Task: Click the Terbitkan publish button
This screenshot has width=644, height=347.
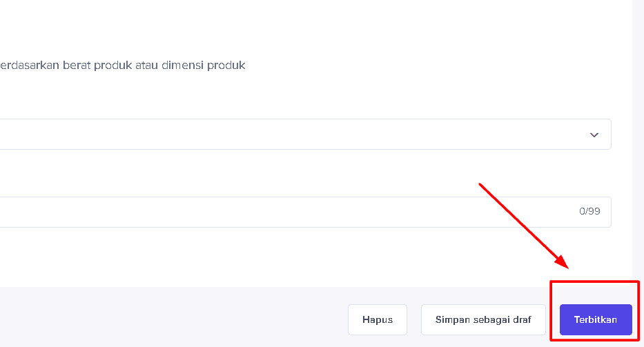Action: tap(595, 320)
